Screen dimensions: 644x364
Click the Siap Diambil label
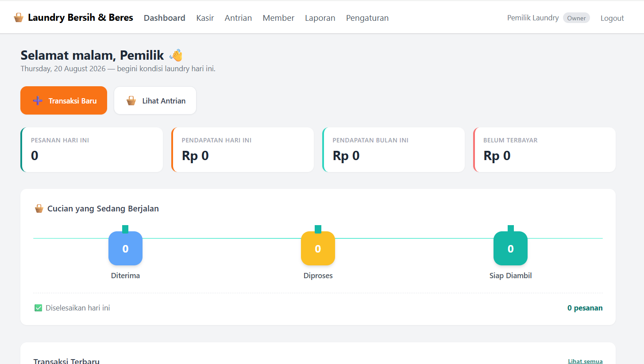click(x=510, y=276)
